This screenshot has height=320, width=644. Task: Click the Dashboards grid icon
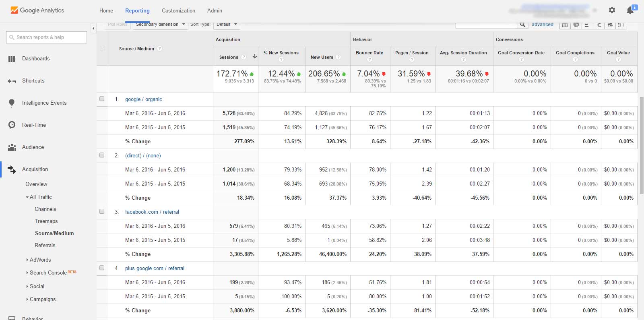pos(12,59)
